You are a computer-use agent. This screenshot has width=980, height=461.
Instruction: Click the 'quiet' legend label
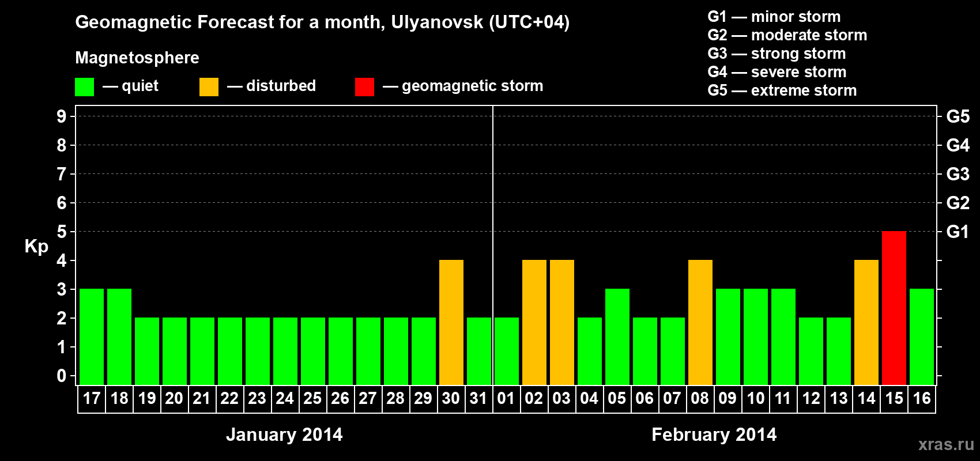[140, 86]
